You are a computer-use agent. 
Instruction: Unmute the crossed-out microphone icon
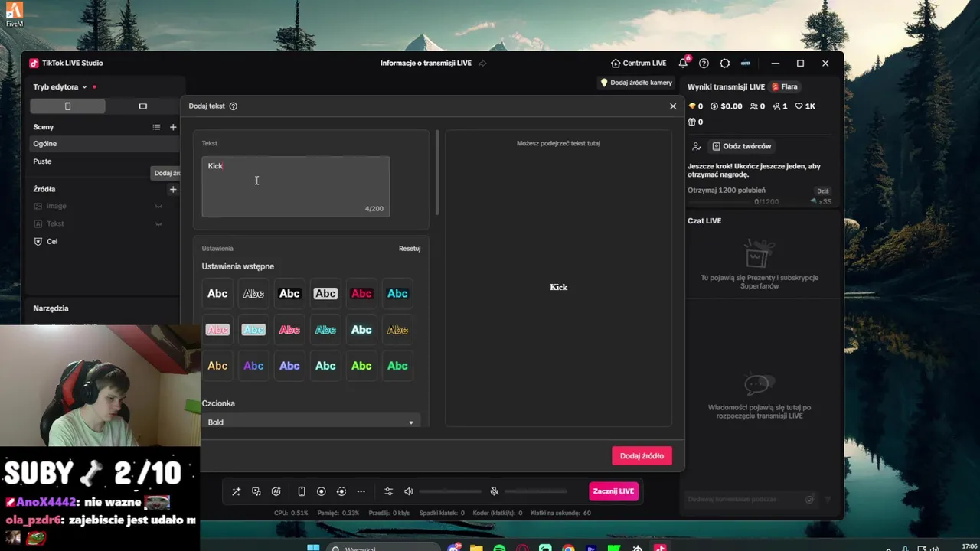[x=495, y=491]
